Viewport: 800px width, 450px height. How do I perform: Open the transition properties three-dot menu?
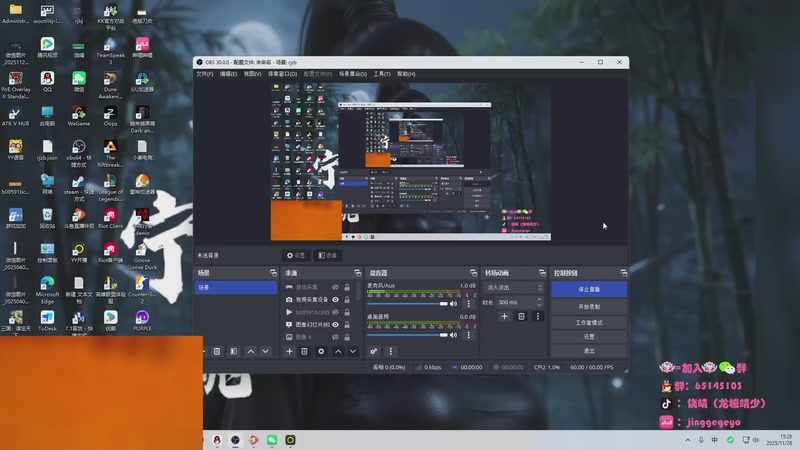[538, 316]
